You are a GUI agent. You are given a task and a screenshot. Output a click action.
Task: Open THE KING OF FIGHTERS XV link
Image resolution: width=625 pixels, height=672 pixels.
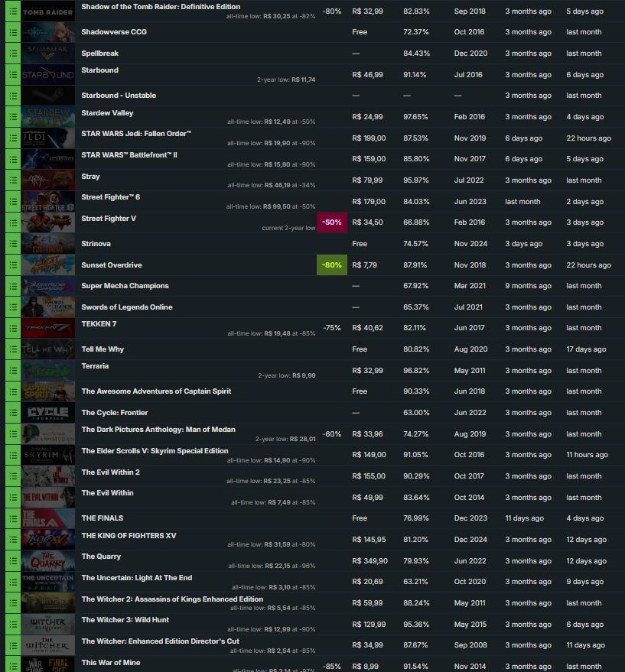coord(129,536)
